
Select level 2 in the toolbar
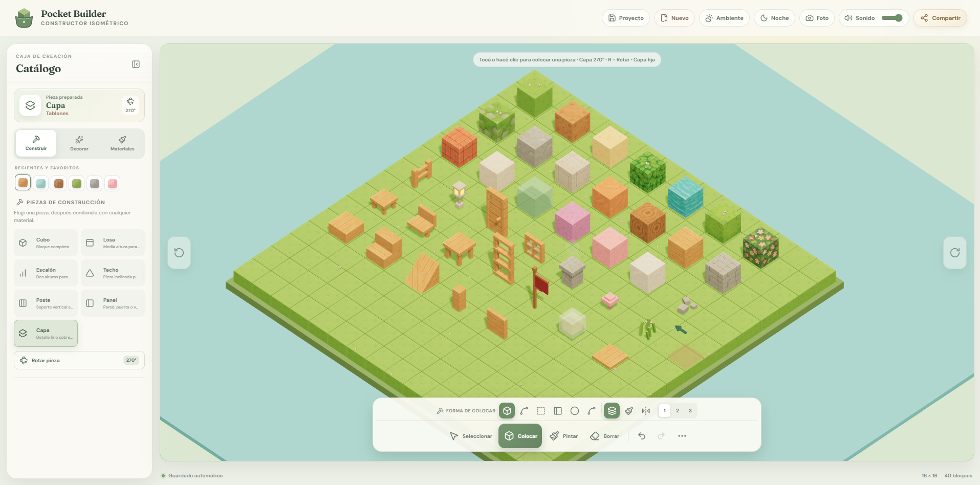coord(678,411)
